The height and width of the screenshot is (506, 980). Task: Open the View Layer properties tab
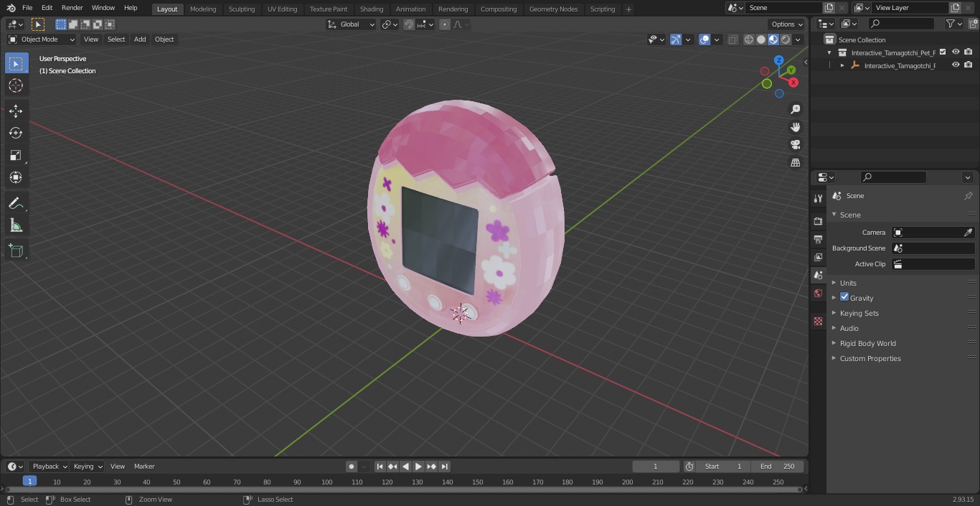coord(818,257)
